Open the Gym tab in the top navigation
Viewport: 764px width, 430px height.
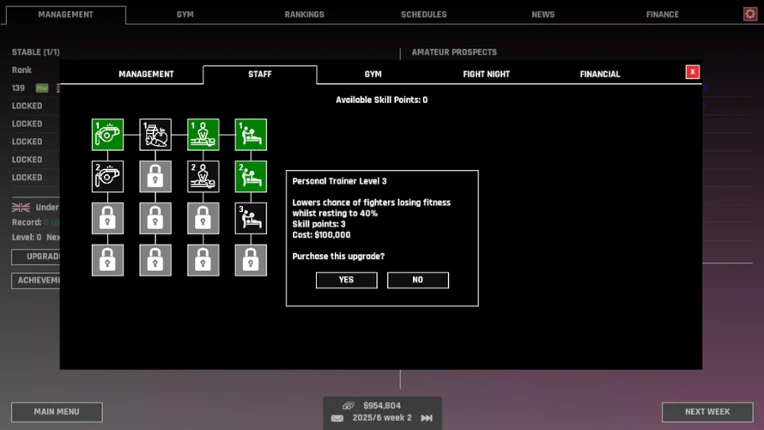[x=185, y=15]
